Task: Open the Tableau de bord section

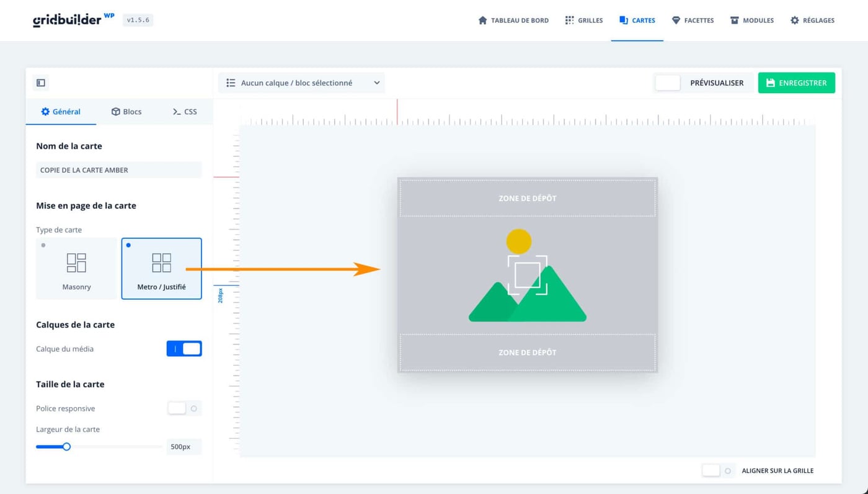Action: pyautogui.click(x=513, y=20)
